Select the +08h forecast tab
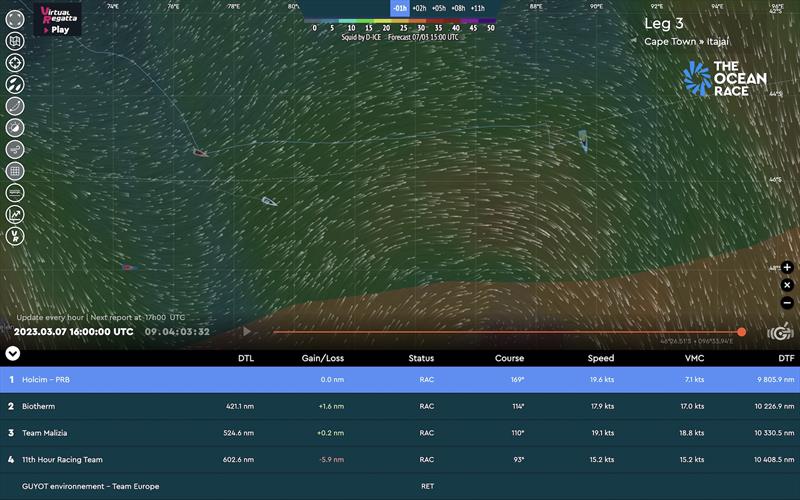This screenshot has height=500, width=800. (458, 8)
